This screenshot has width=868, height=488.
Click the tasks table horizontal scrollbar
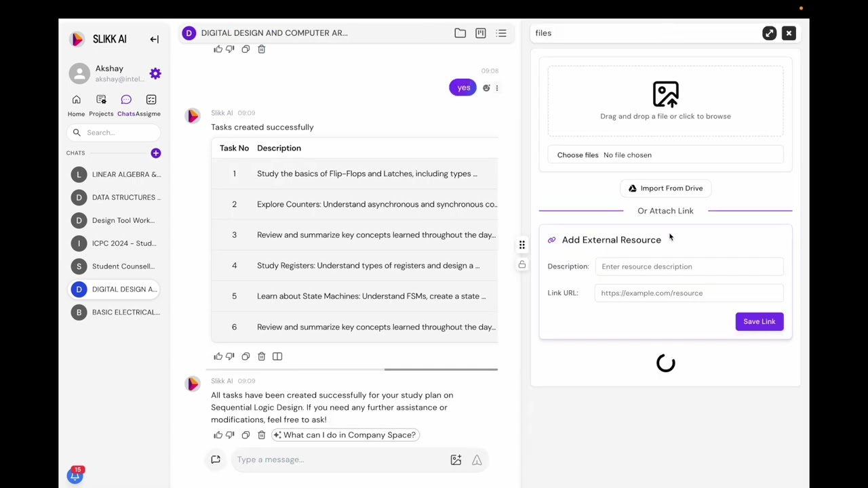coord(441,369)
